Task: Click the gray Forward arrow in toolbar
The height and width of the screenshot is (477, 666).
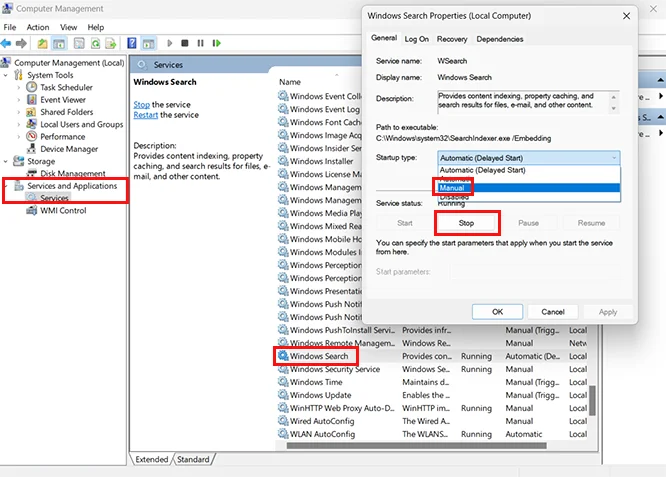Action: (21, 43)
